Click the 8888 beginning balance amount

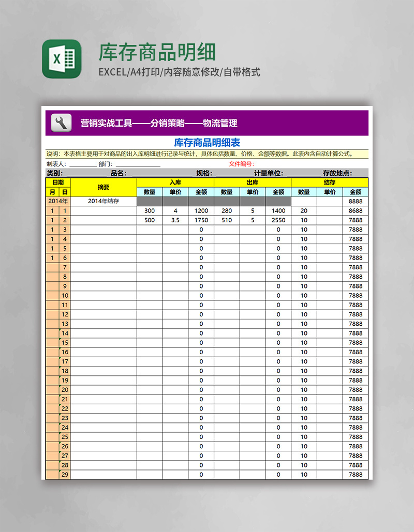(x=356, y=202)
